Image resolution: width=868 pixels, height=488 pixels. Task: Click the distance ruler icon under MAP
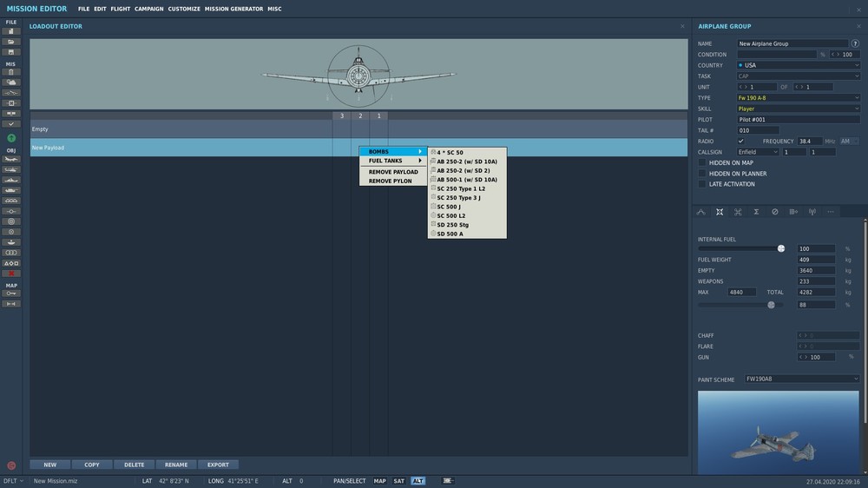pos(11,304)
